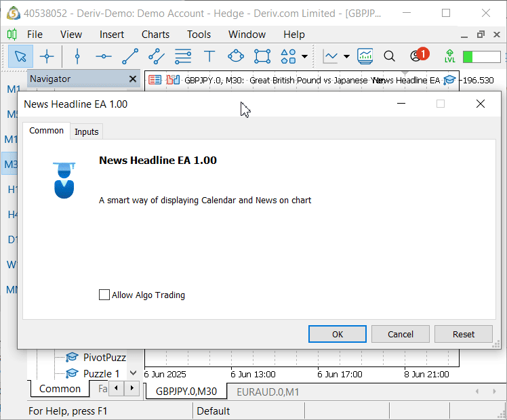The height and width of the screenshot is (420, 507).
Task: Open the Window menu
Action: pos(247,35)
